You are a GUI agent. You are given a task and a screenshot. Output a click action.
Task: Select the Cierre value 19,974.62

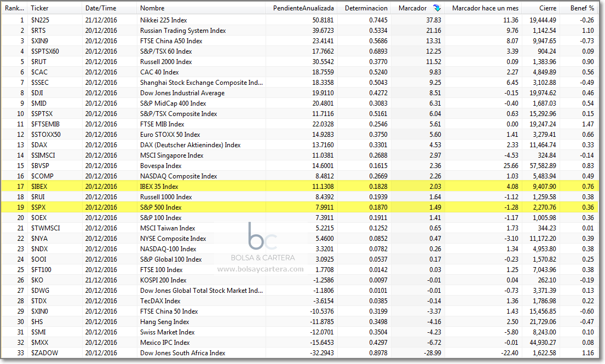[543, 93]
